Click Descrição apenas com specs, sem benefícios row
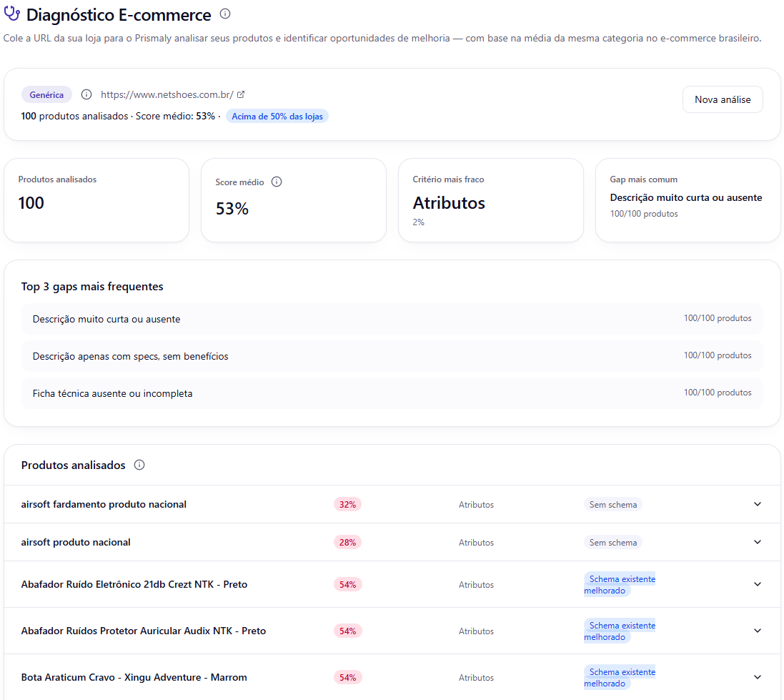The height and width of the screenshot is (700, 784). pos(392,356)
